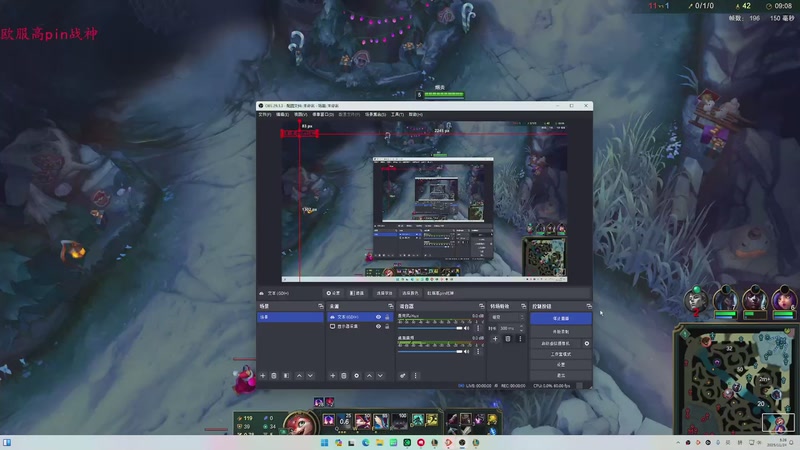Viewport: 800px width, 450px height.
Task: Click the stop streaming button
Action: 561,318
